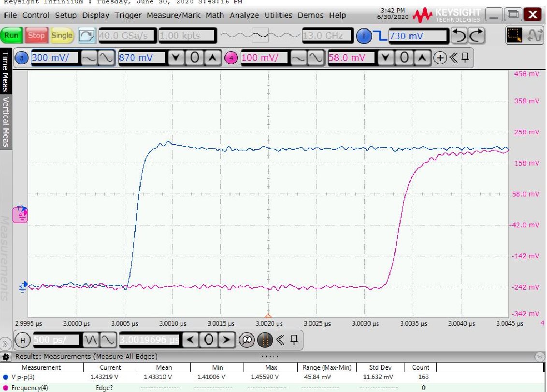Image resolution: width=547 pixels, height=392 pixels.
Task: Click the auto-scale refresh icon
Action: [86, 36]
